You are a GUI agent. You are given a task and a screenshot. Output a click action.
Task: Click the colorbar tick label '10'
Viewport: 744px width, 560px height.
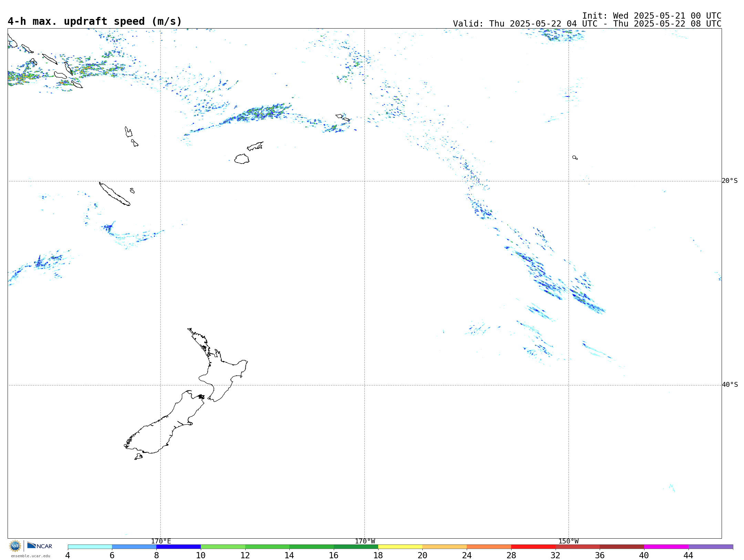point(201,555)
